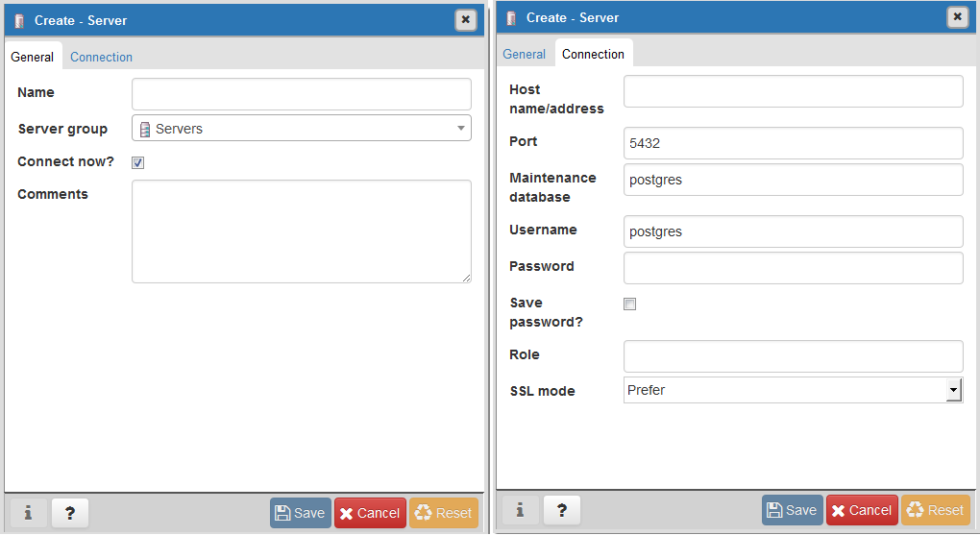Close the right Create - Server dialog
980x535 pixels.
958,17
